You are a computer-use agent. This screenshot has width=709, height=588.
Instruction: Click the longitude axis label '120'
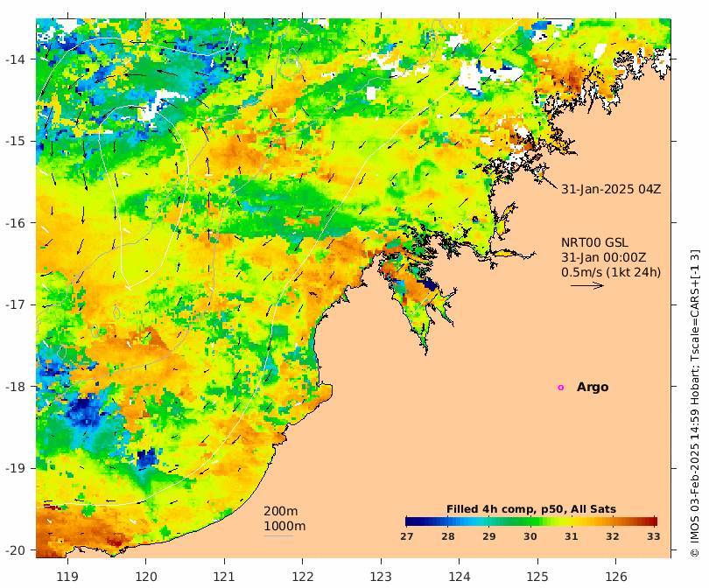(x=146, y=577)
